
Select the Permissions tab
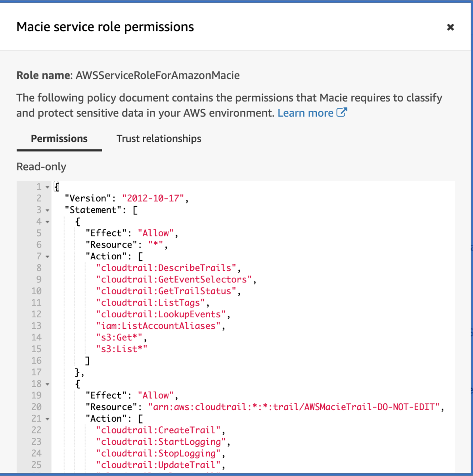click(x=59, y=138)
